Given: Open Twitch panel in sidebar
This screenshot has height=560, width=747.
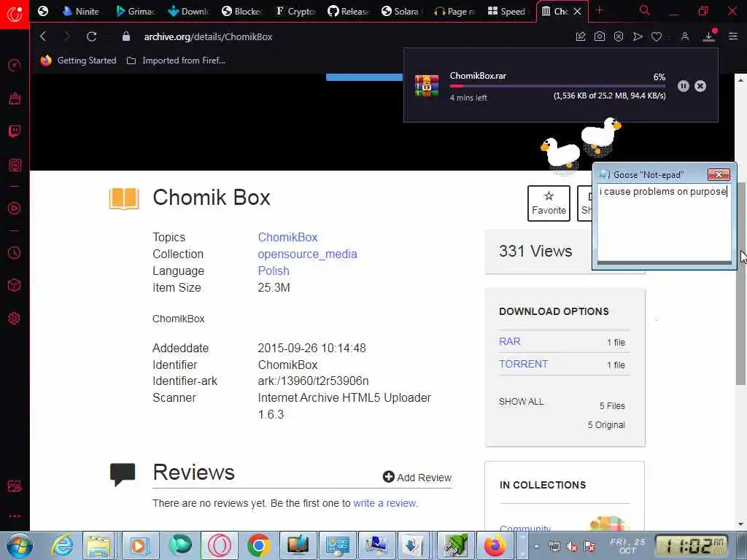Looking at the screenshot, I should [x=15, y=131].
